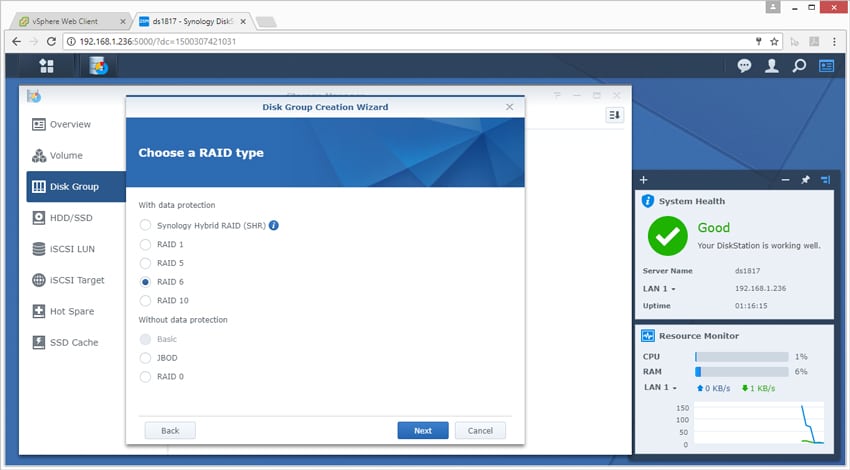Close the wizard with the X icon
The height and width of the screenshot is (470, 850).
tap(510, 107)
